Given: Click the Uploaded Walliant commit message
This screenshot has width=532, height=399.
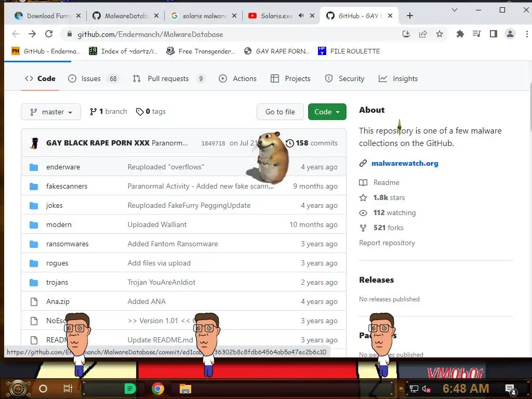Looking at the screenshot, I should point(157,224).
